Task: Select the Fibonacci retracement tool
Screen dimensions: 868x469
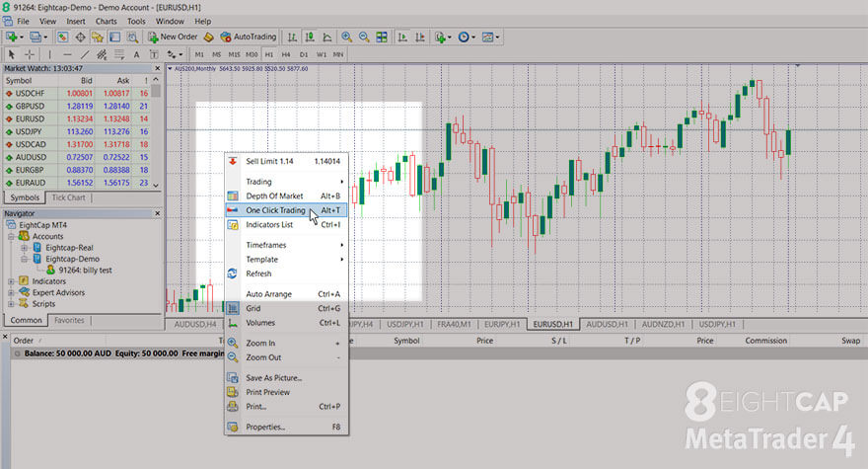Action: click(119, 54)
